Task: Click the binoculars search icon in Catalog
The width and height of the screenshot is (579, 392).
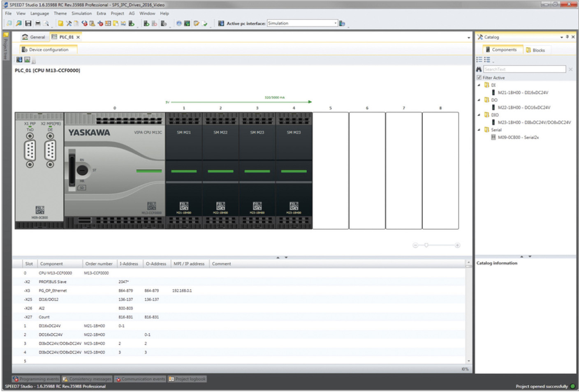Action: coord(479,69)
